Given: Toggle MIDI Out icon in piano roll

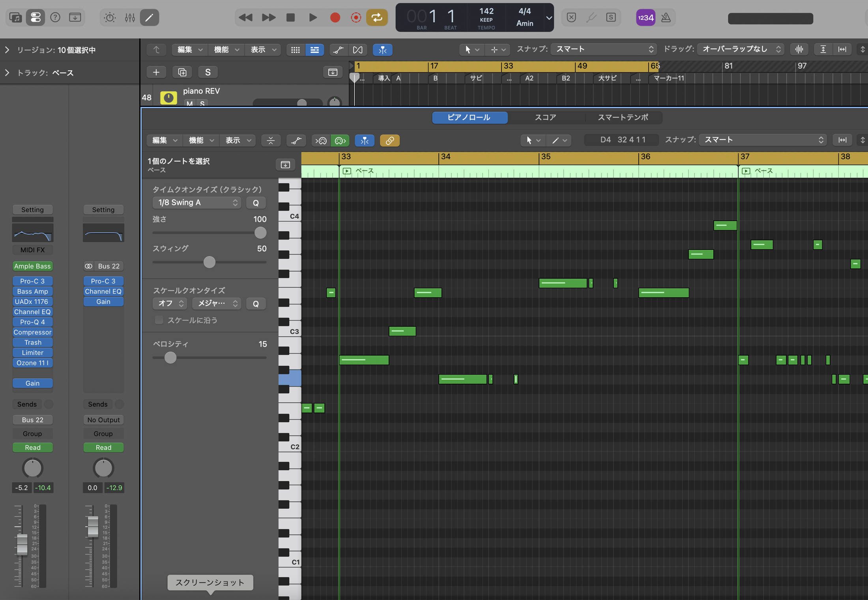Looking at the screenshot, I should pos(340,141).
